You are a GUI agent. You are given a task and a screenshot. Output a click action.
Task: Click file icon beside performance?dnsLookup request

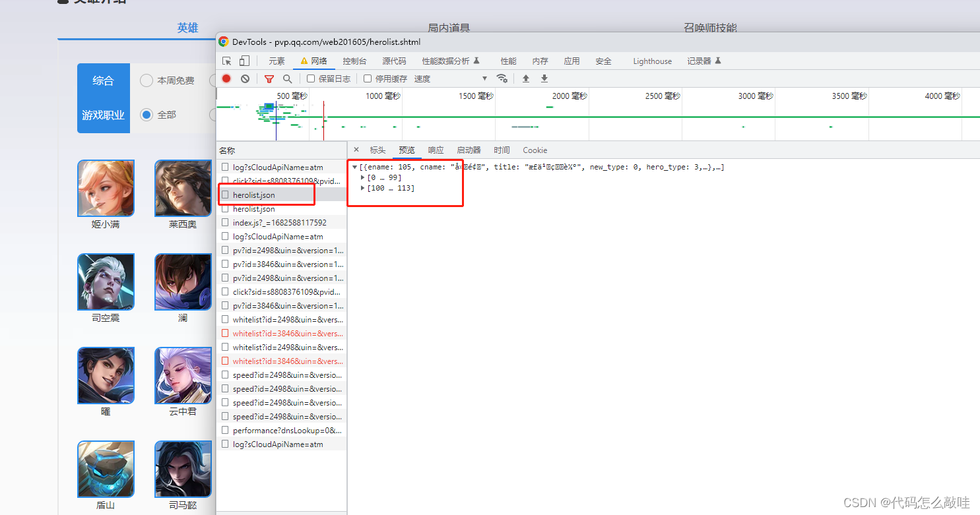point(225,430)
